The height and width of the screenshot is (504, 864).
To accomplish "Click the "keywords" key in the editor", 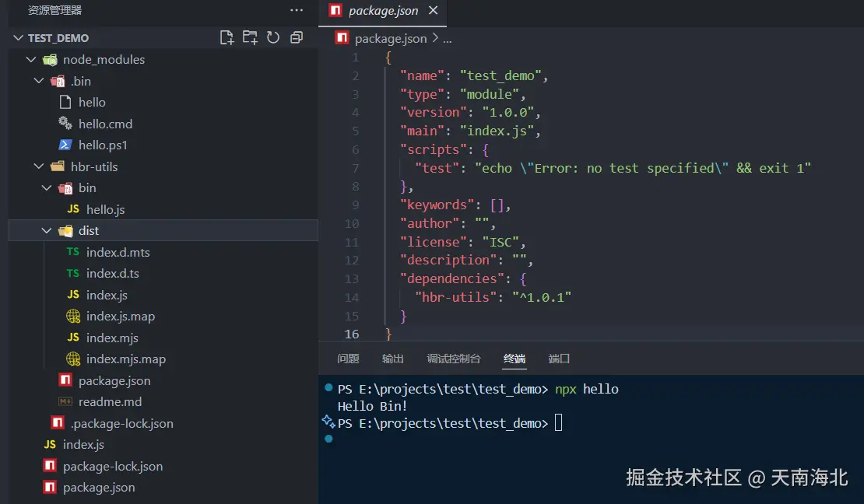I will click(437, 205).
